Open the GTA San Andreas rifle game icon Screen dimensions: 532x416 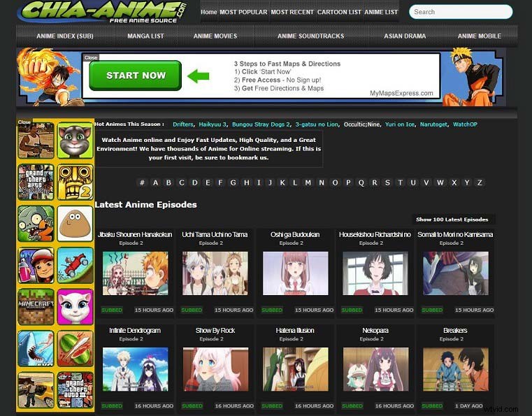(x=36, y=141)
